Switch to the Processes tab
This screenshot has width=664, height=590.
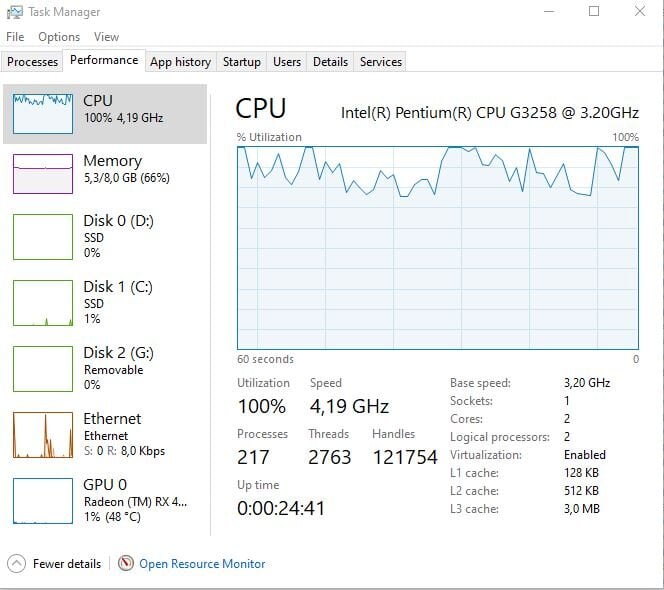[x=32, y=62]
